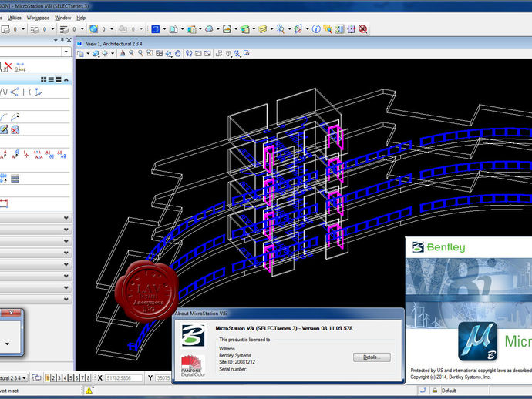This screenshot has height=399, width=532.
Task: Toggle view 7 button
Action: pyautogui.click(x=82, y=377)
